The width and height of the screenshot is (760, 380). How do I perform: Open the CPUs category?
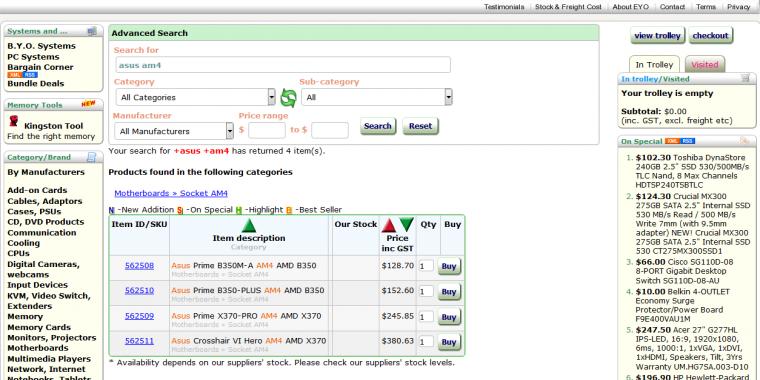(18, 253)
